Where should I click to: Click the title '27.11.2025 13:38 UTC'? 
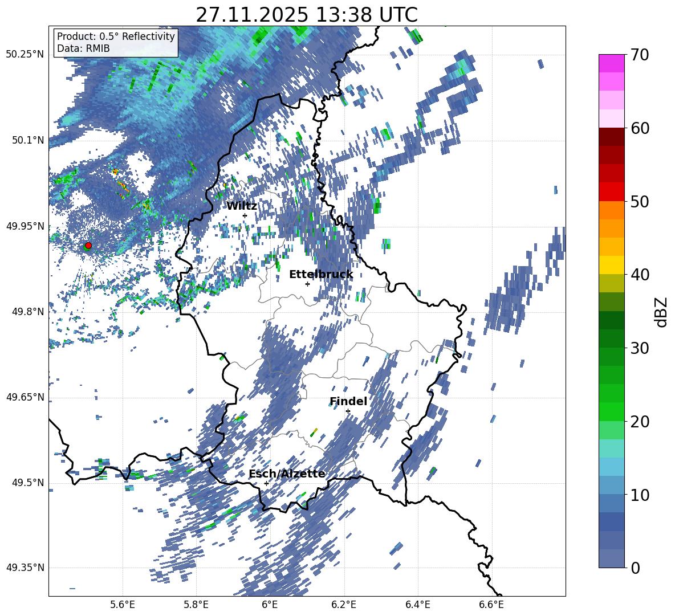(x=307, y=15)
